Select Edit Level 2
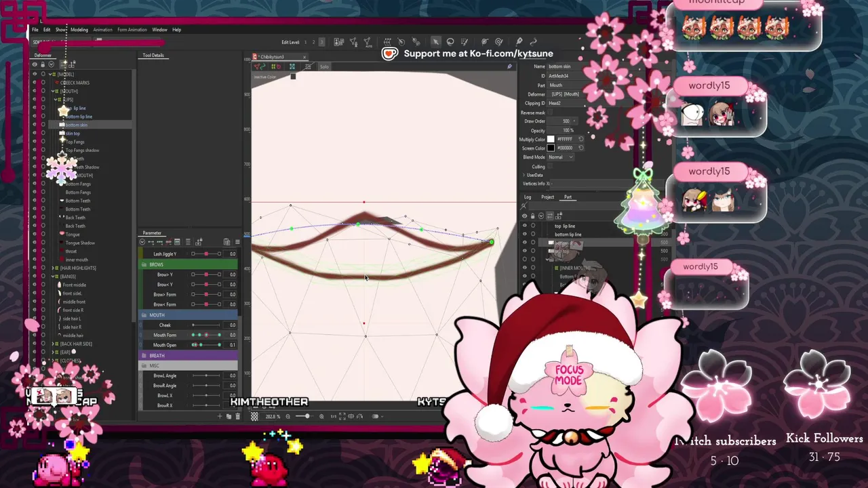 pos(313,43)
